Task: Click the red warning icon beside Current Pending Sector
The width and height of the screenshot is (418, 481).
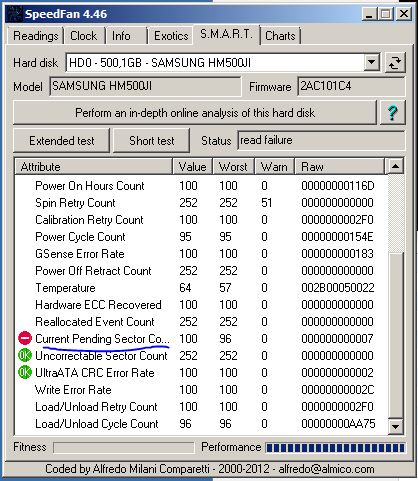Action: click(x=25, y=338)
